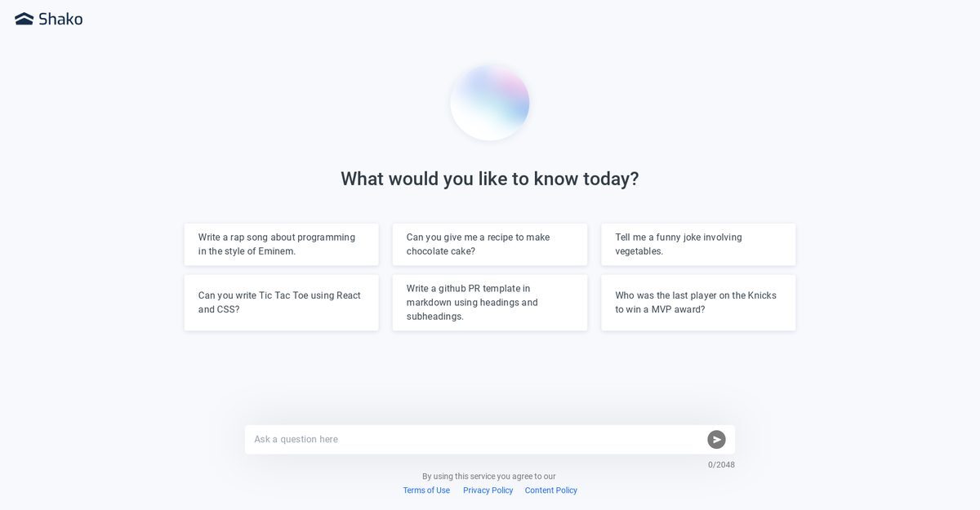Open the Content Policy link
The height and width of the screenshot is (510, 980).
[x=551, y=490]
